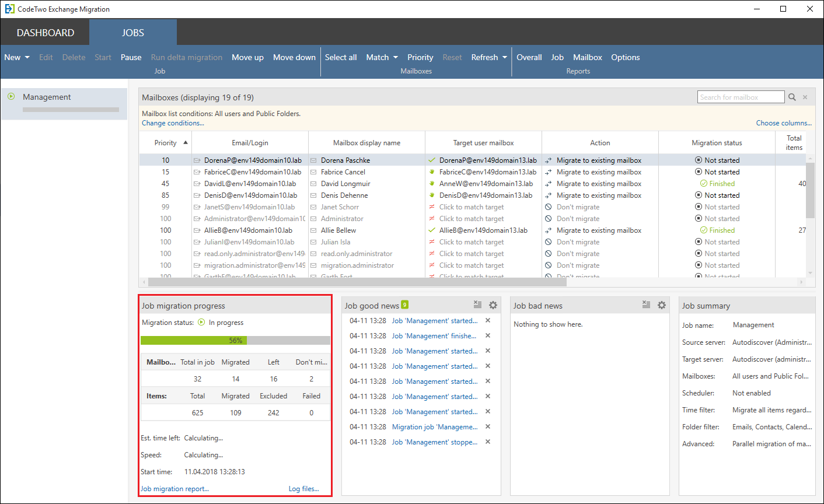Click the mailbox search magnifier icon
Screen dimensions: 824x504
(792, 97)
